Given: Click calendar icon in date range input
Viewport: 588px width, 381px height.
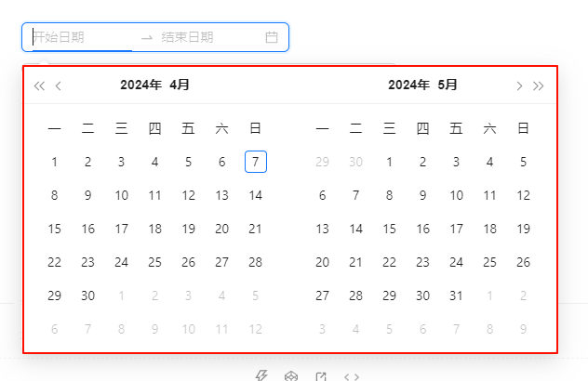Looking at the screenshot, I should [272, 37].
